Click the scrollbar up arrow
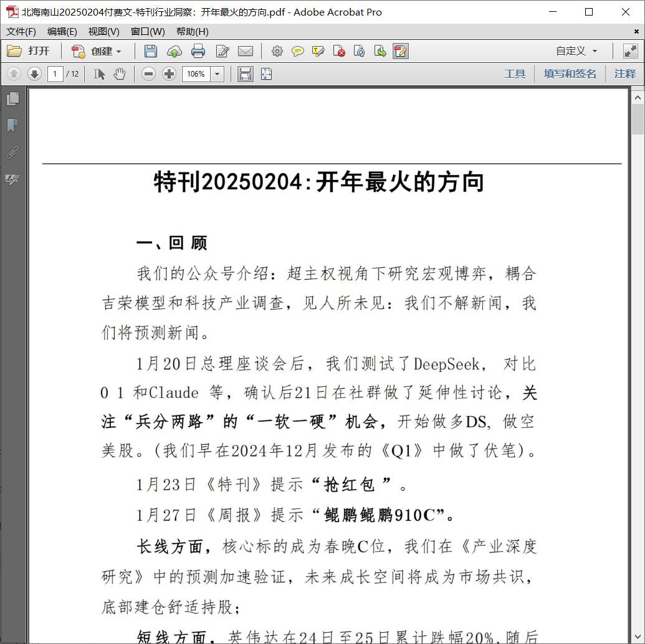 (x=638, y=97)
